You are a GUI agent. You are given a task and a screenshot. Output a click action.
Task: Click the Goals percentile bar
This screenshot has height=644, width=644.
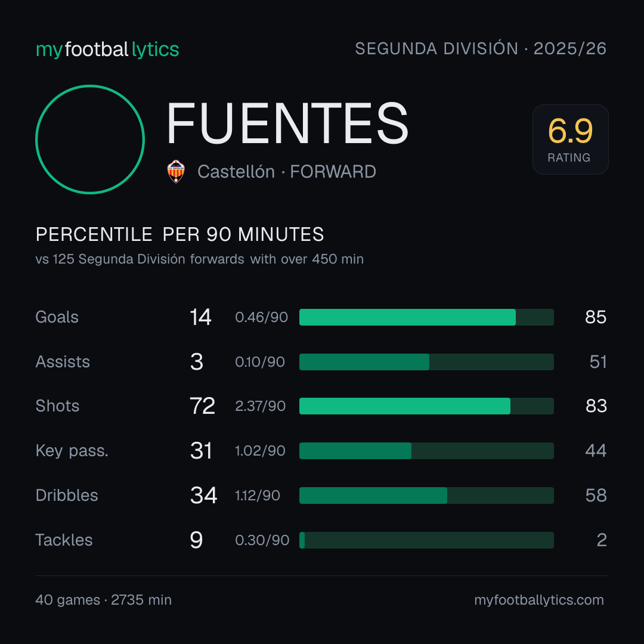point(426,317)
